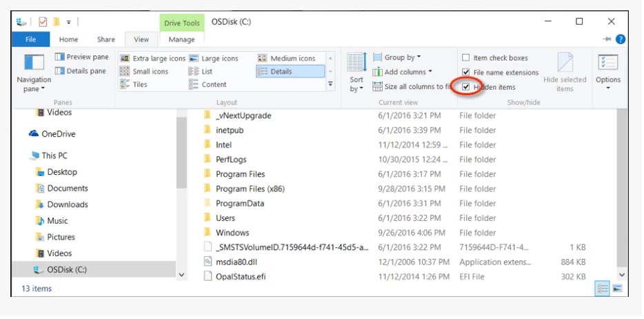The height and width of the screenshot is (319, 644).
Task: Select the Windows folder icon
Action: click(208, 232)
